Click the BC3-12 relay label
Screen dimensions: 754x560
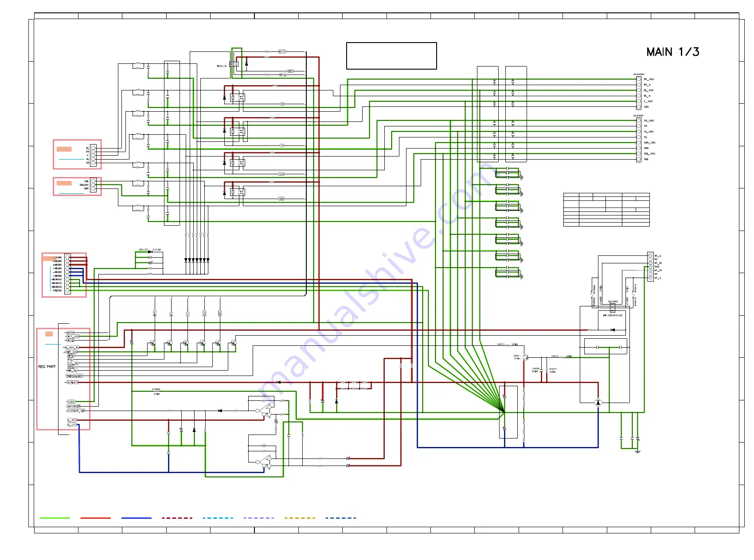(x=222, y=66)
